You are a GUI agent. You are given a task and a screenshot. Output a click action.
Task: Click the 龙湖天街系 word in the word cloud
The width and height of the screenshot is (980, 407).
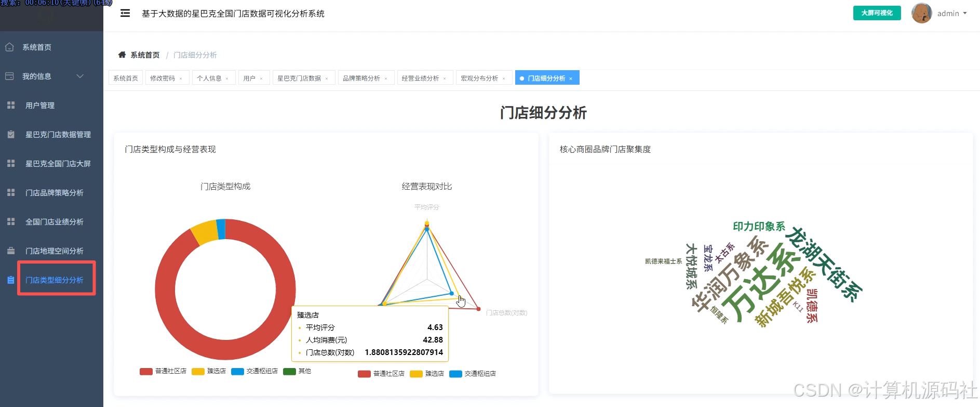click(x=823, y=264)
